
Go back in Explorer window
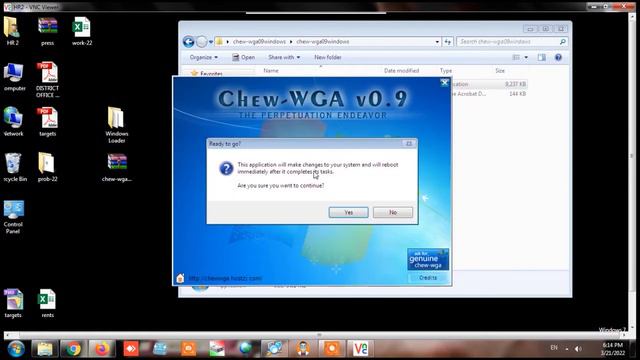point(189,42)
